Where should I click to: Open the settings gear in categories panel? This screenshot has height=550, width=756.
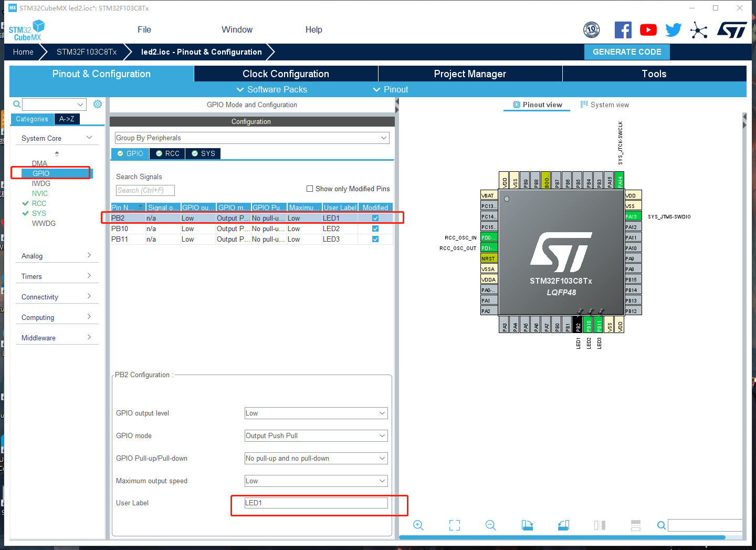click(98, 104)
